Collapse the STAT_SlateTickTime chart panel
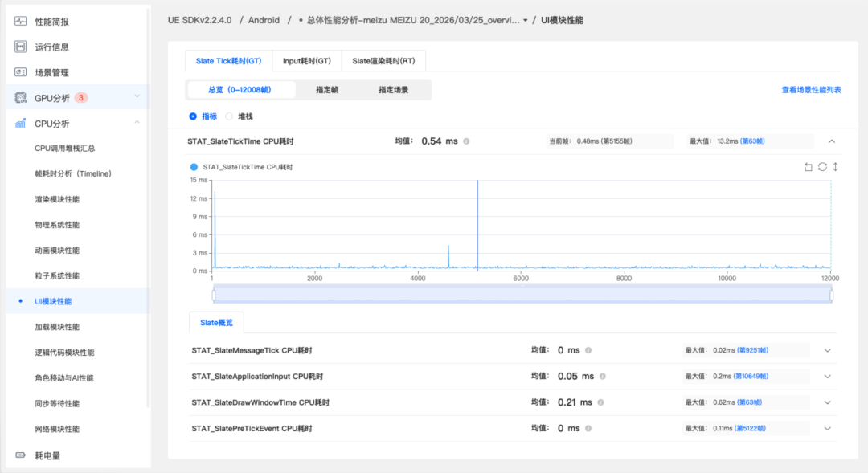Viewport: 868px width, 473px height. click(832, 141)
